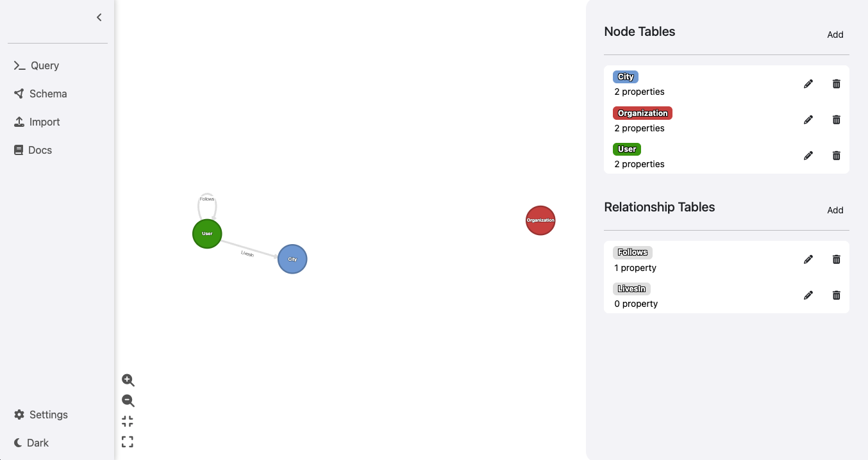Enter fullscreen graph view
The width and height of the screenshot is (868, 460).
pyautogui.click(x=128, y=441)
